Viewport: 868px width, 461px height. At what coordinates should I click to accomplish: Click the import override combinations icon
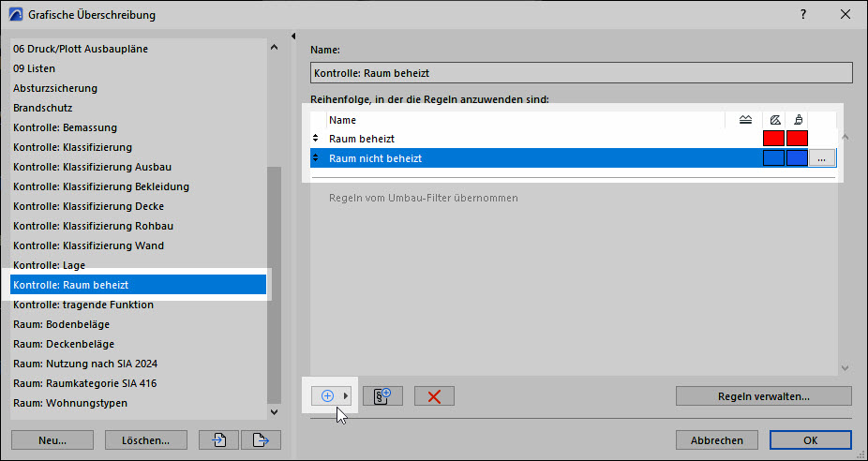219,440
